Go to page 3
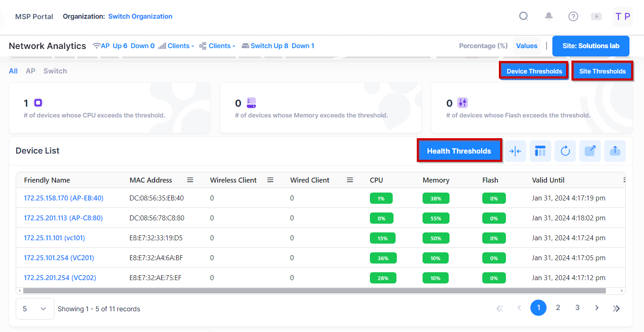The width and height of the screenshot is (644, 332). [x=577, y=308]
